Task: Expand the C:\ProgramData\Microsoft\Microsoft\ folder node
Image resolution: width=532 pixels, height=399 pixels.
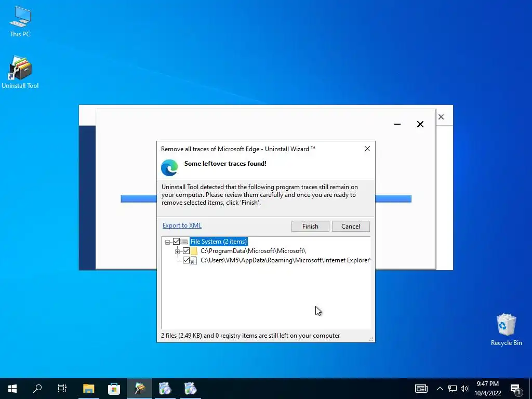Action: 177,251
